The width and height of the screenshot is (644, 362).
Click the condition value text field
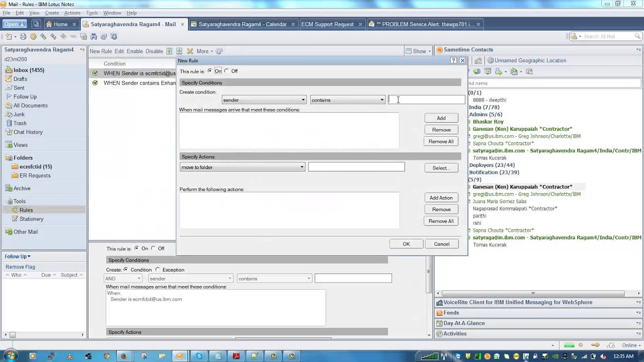tap(427, 100)
